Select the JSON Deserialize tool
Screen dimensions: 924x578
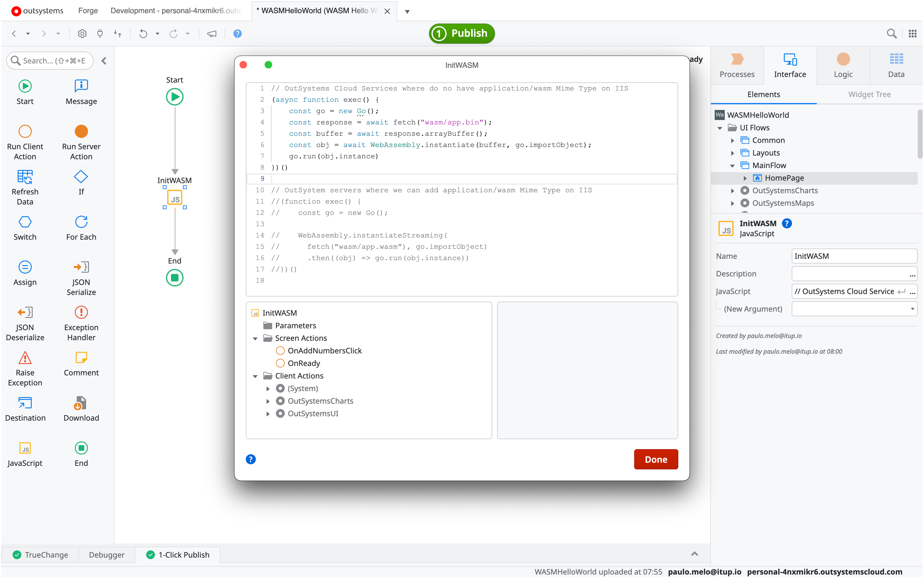point(25,323)
